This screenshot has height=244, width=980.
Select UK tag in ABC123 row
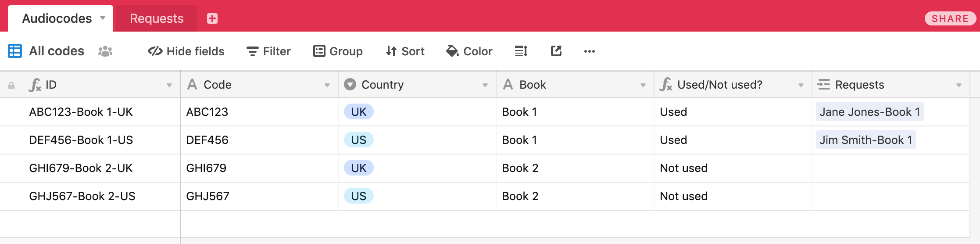click(x=359, y=112)
